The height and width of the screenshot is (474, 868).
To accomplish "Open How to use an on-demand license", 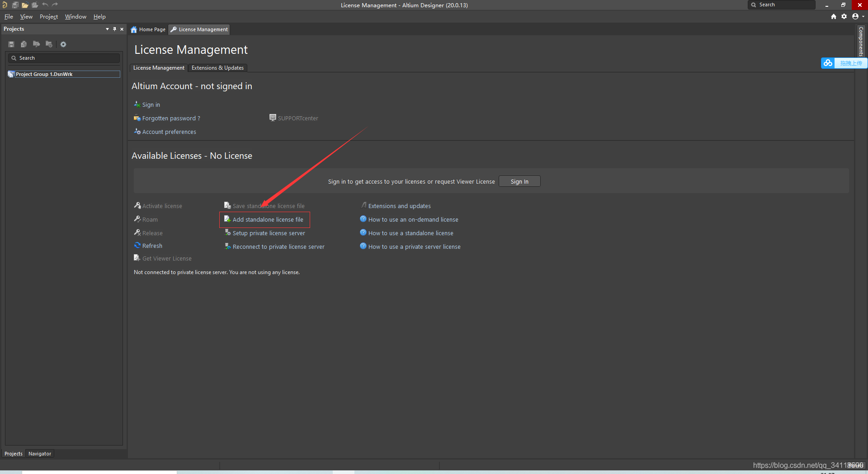I will coord(413,219).
